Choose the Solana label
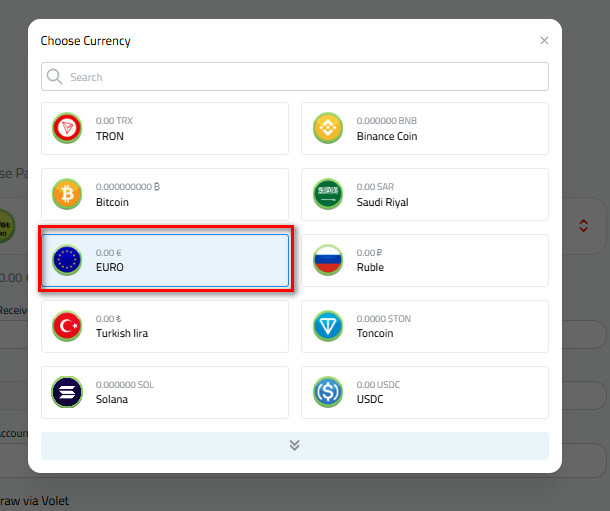The image size is (610, 511). (x=112, y=399)
